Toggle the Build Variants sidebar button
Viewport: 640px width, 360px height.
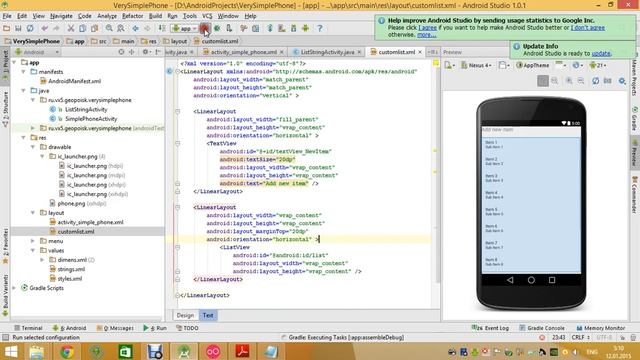point(5,295)
